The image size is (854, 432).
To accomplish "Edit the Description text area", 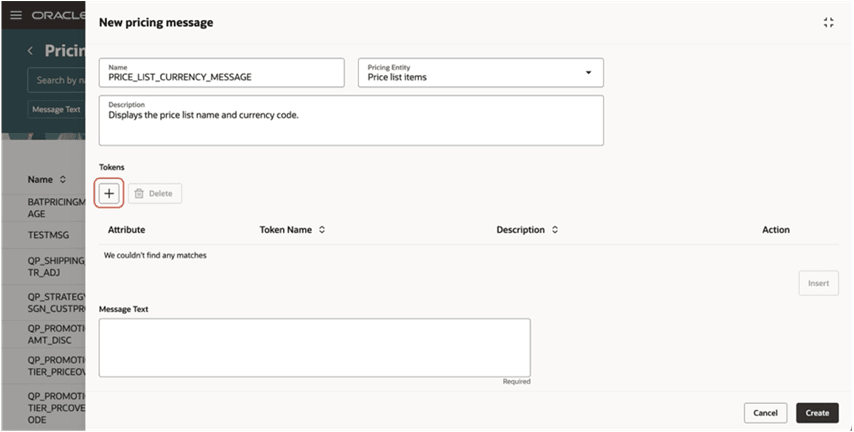I will [x=351, y=120].
